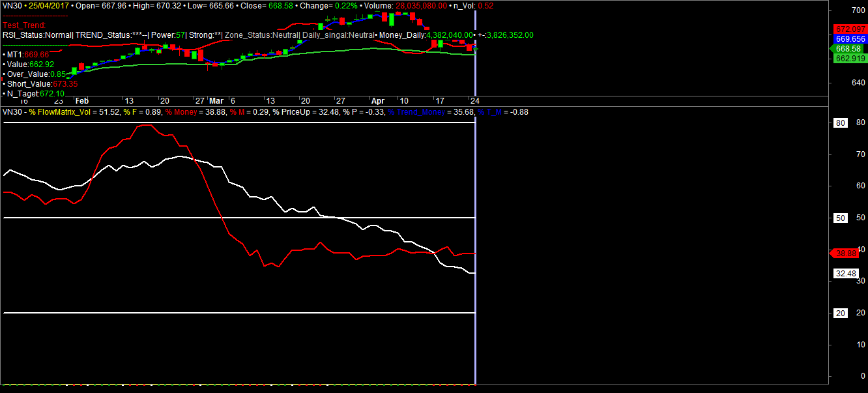Select the 20 level marker box
Viewport: 868px width, 393px height.
click(841, 313)
